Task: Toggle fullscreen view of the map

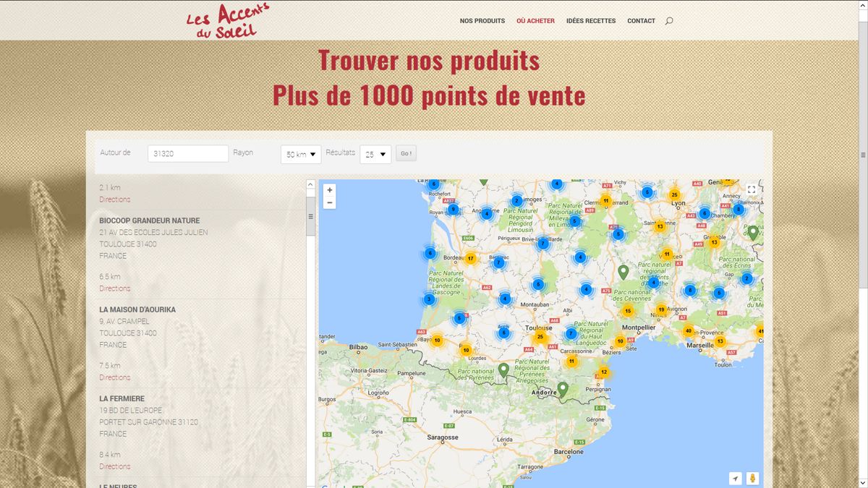Action: point(752,189)
